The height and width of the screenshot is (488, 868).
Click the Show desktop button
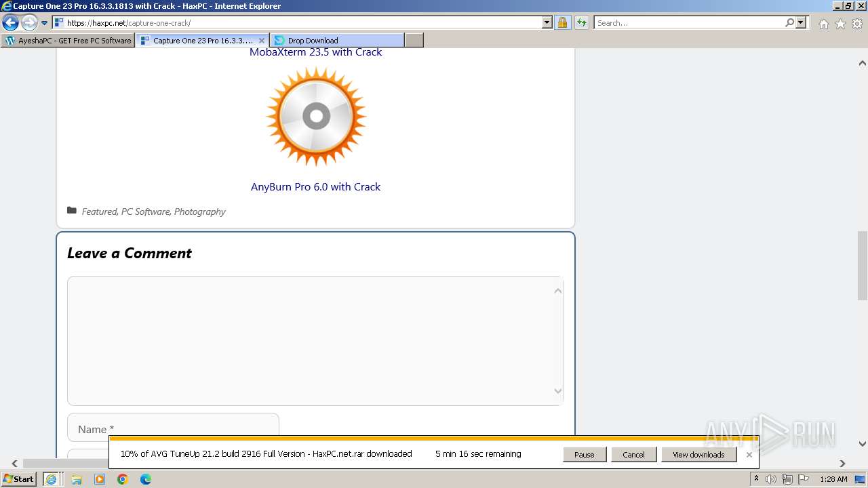coord(861,479)
